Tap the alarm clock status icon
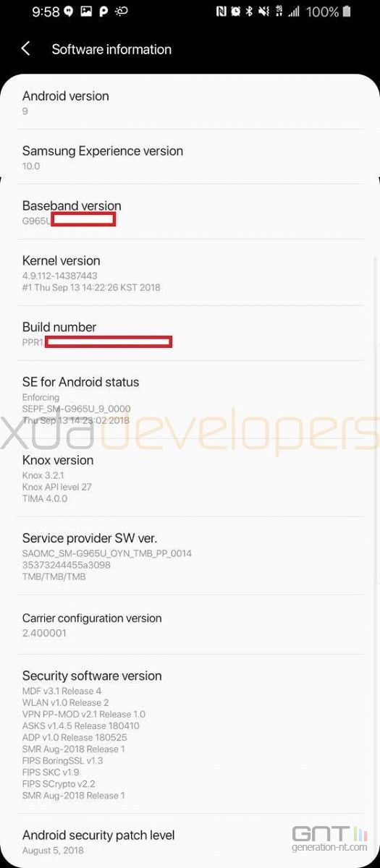The height and width of the screenshot is (868, 380). [235, 12]
